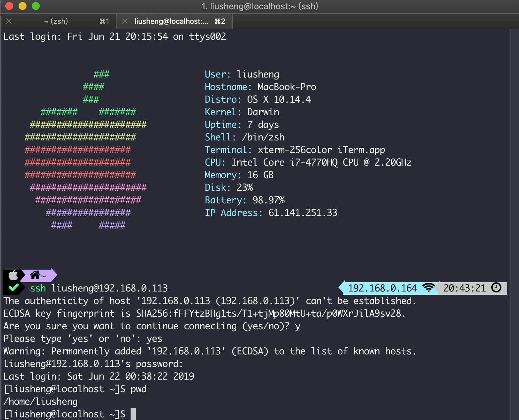Click the 'Distro: OS X 10.14.4' line
Image resolution: width=519 pixels, height=420 pixels.
coord(258,99)
